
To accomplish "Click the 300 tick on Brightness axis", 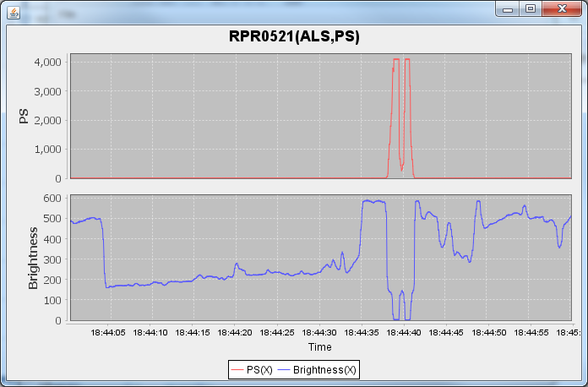I will (x=52, y=259).
